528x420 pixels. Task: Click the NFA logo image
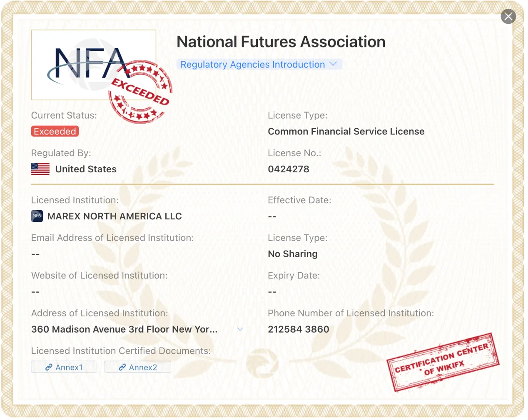(93, 65)
